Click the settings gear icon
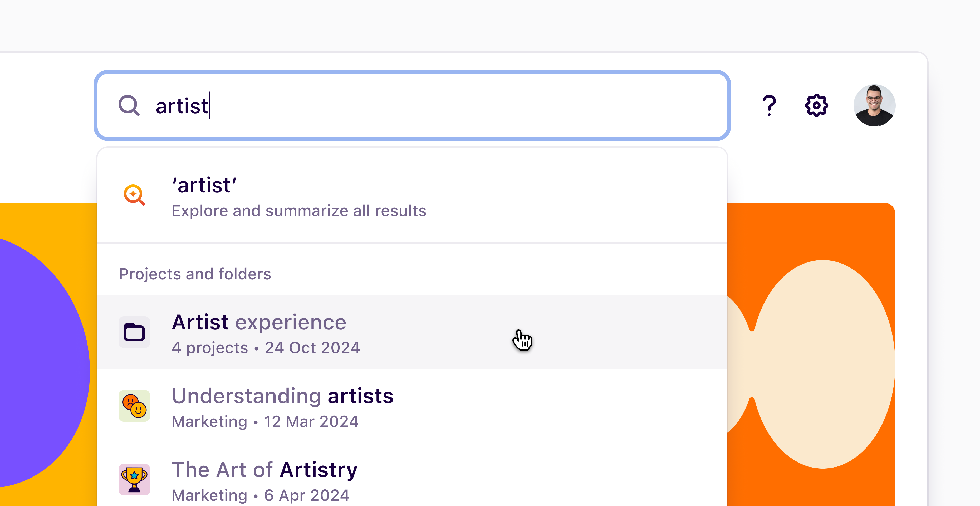The image size is (980, 506). point(816,105)
